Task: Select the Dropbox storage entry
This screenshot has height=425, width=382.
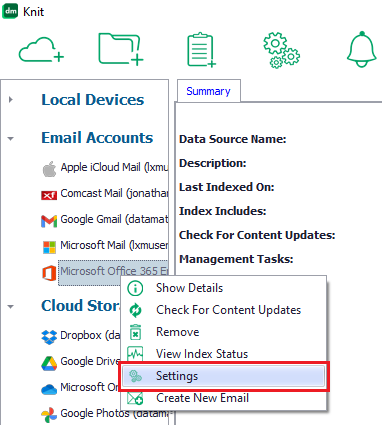Action: pos(90,335)
